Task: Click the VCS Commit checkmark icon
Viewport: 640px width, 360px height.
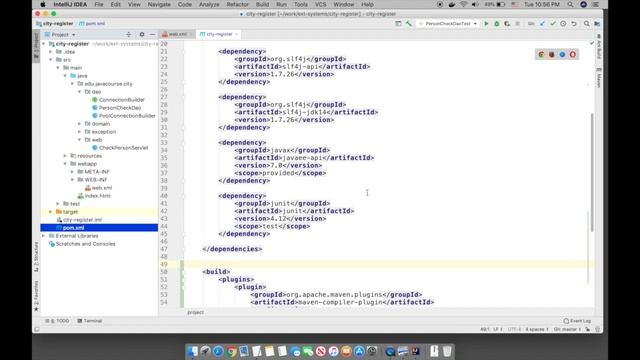Action: point(553,24)
